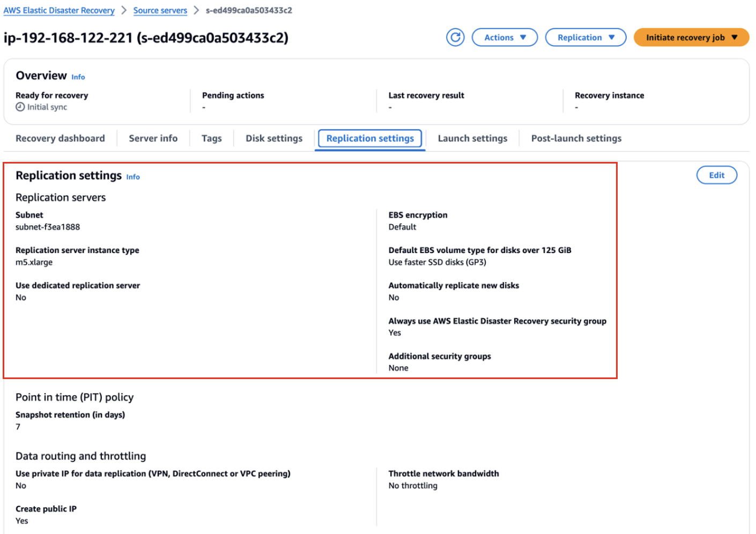
Task: Open the Server info tab
Action: (x=153, y=138)
